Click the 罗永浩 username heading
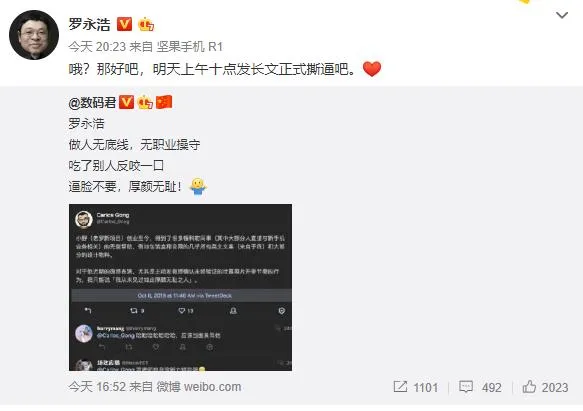This screenshot has height=411, width=583. coord(90,24)
